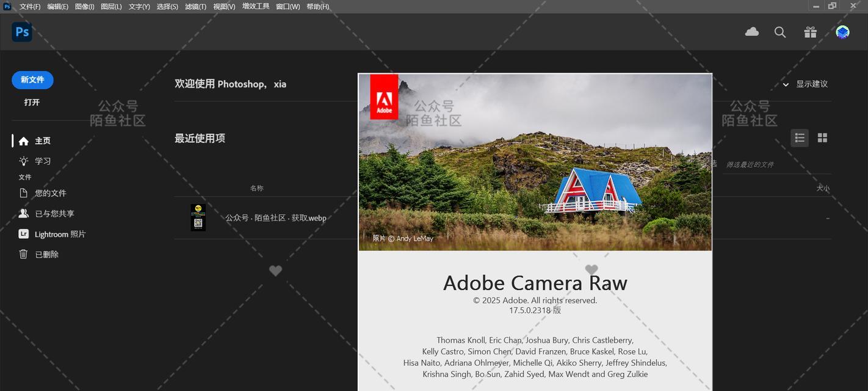Open the 窗口(W) menu
The height and width of the screenshot is (391, 868).
(x=288, y=7)
